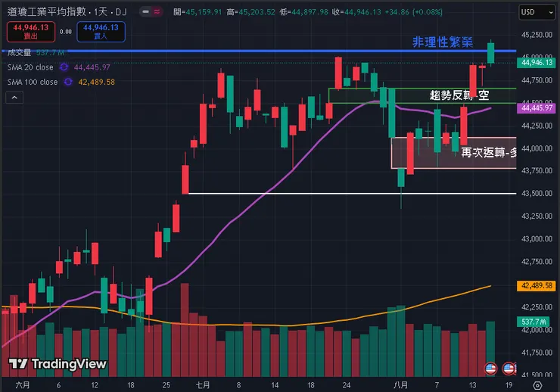The height and width of the screenshot is (392, 560).
Task: Click the green 44,946.13 price axis label
Action: pyautogui.click(x=536, y=63)
